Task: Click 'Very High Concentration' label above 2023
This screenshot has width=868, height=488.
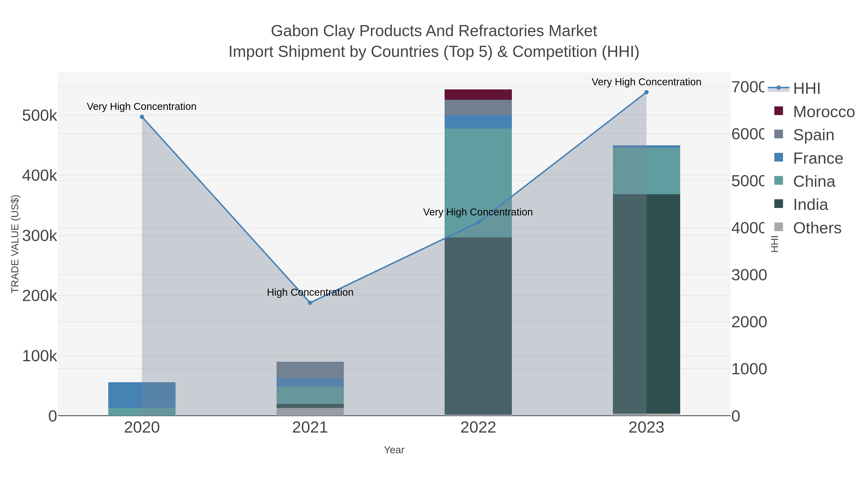Action: point(646,82)
